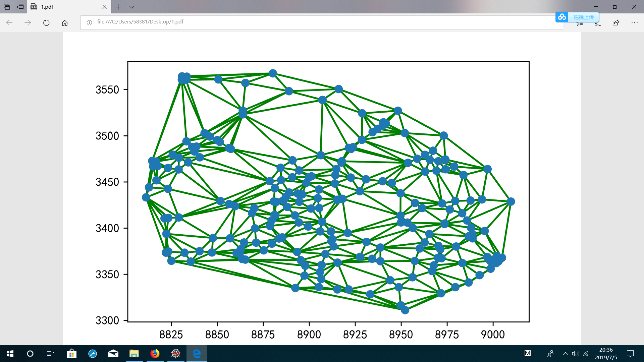
Task: Open the volume control in system tray
Action: pyautogui.click(x=575, y=354)
